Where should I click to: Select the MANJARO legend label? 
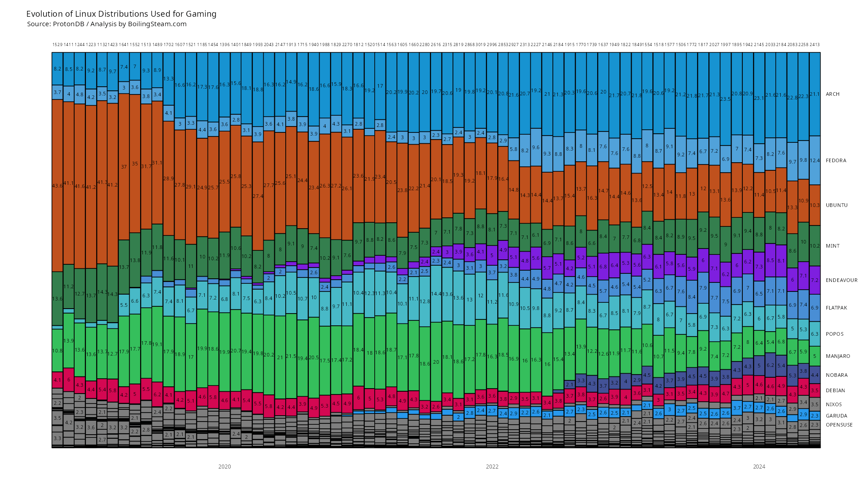coord(838,356)
